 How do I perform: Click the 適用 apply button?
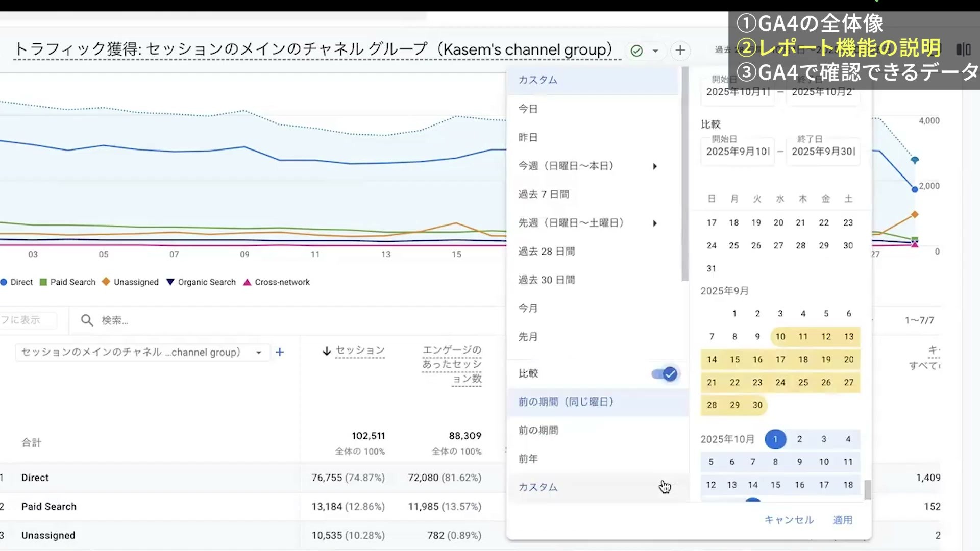[x=843, y=520]
